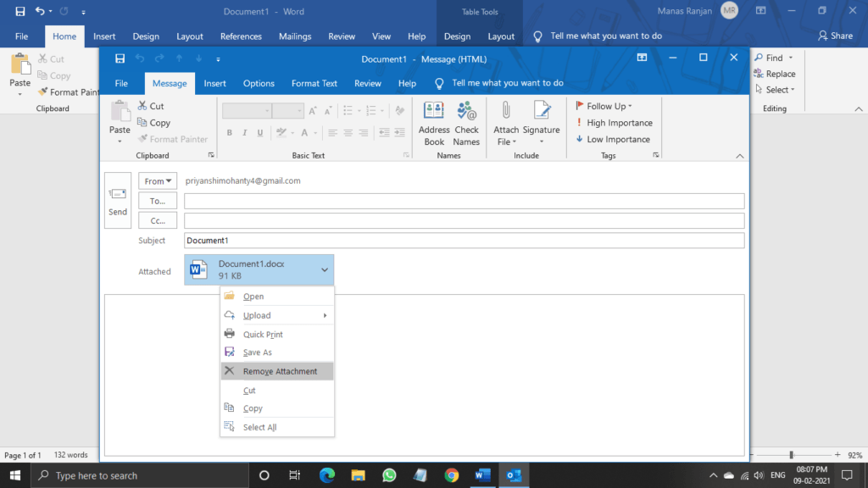The height and width of the screenshot is (488, 868).
Task: Toggle Underline in message Basic Text group
Action: point(259,133)
